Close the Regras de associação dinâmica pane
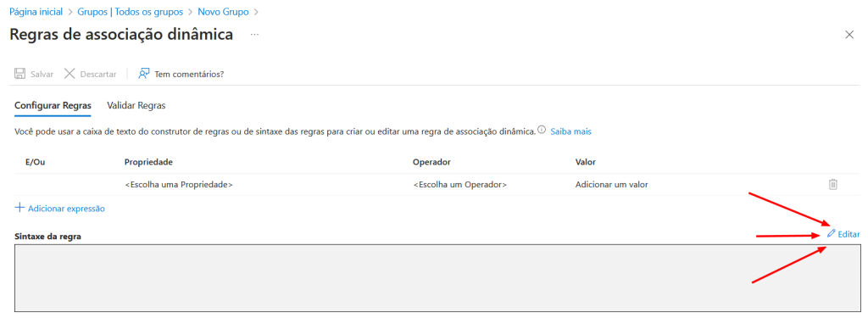This screenshot has width=868, height=318. (x=849, y=35)
